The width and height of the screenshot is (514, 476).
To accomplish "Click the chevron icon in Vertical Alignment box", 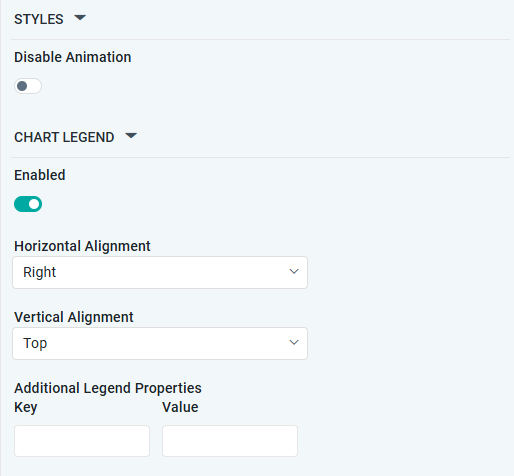I will pos(294,343).
